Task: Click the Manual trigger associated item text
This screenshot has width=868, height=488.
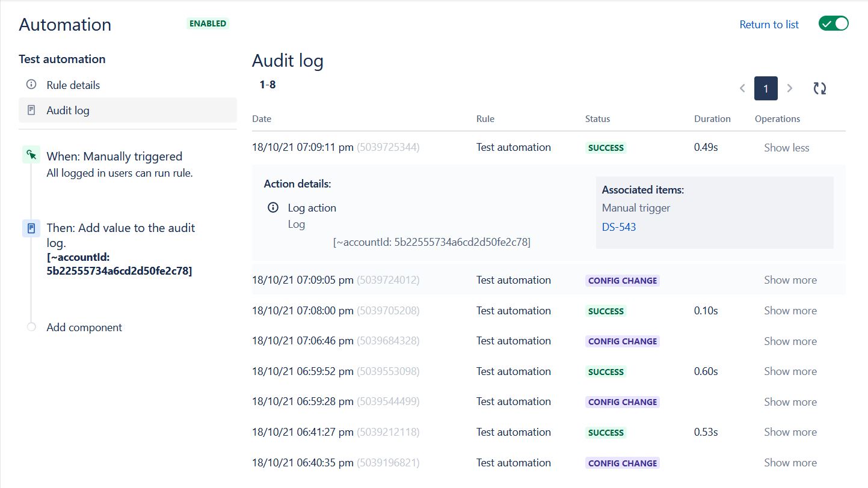Action: click(x=636, y=208)
